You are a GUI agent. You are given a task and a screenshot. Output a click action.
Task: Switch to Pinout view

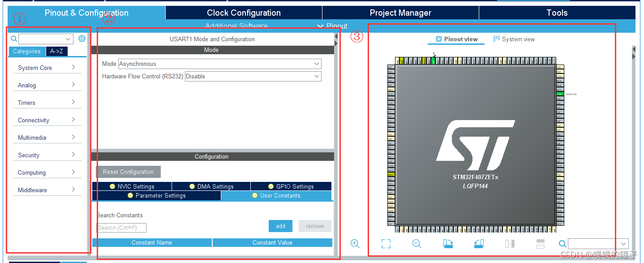point(457,39)
